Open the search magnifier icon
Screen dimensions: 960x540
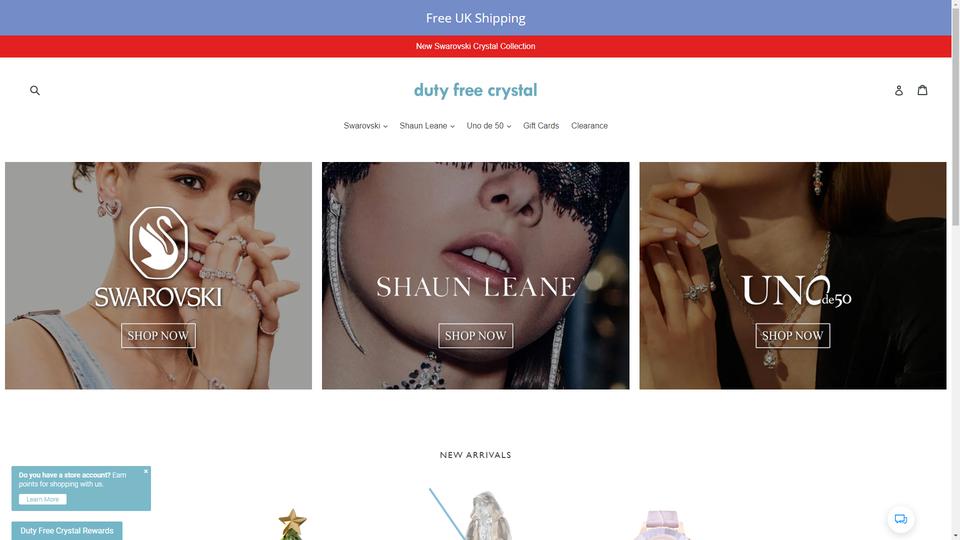(x=35, y=91)
